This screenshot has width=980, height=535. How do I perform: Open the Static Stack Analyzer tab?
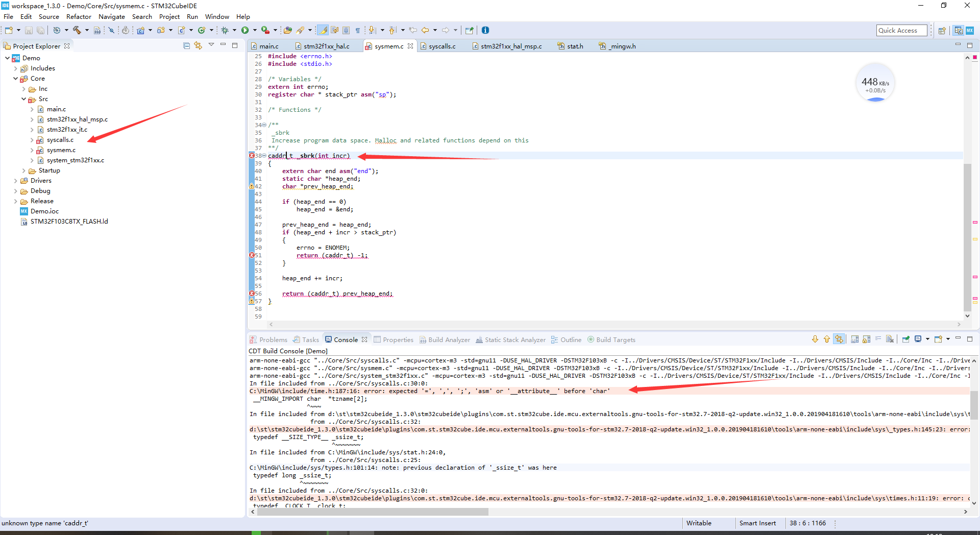tap(510, 339)
